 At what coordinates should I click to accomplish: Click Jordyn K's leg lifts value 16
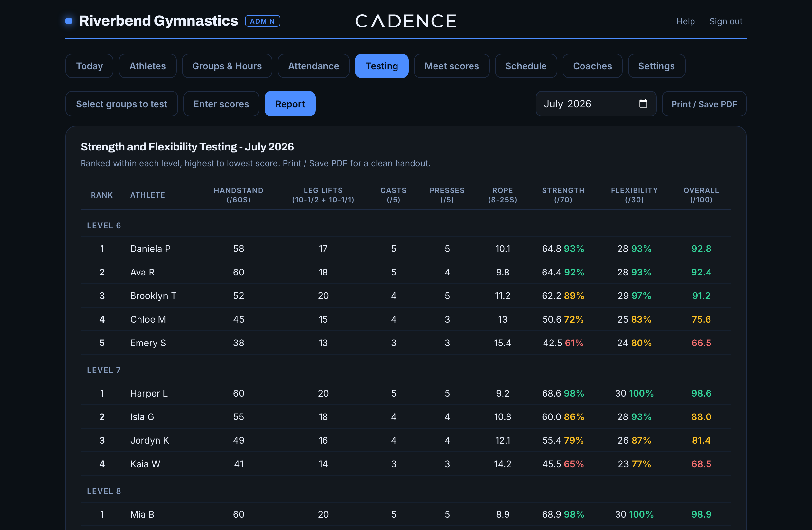pos(323,440)
